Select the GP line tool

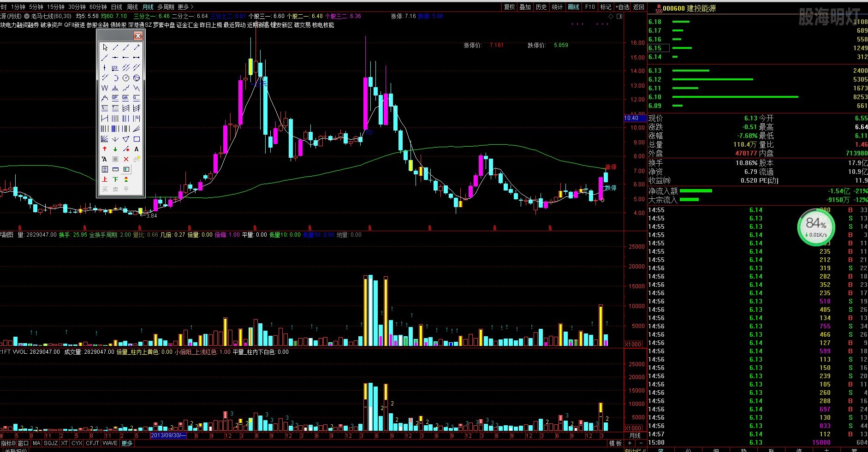[x=115, y=98]
